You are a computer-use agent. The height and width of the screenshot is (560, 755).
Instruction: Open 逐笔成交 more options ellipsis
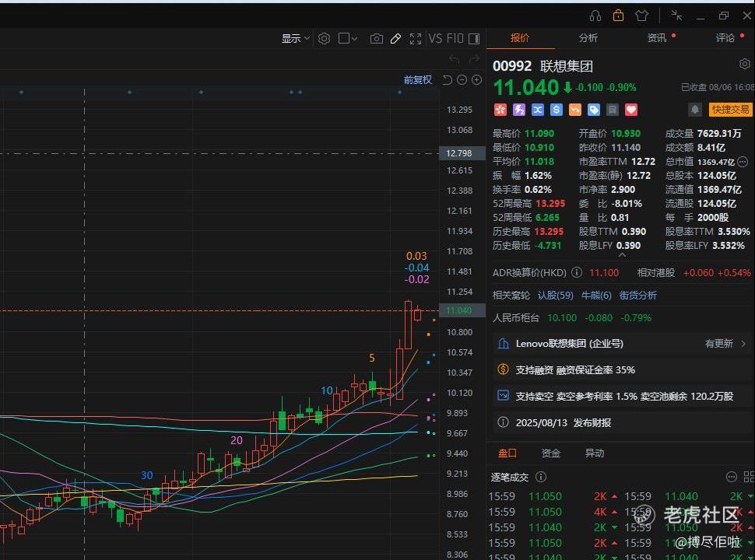pos(731,477)
